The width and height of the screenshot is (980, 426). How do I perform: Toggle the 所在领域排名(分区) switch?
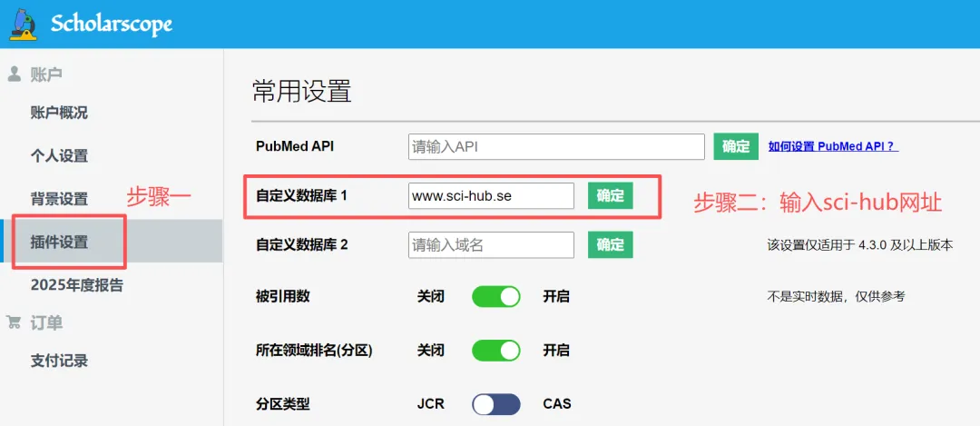[x=495, y=351]
